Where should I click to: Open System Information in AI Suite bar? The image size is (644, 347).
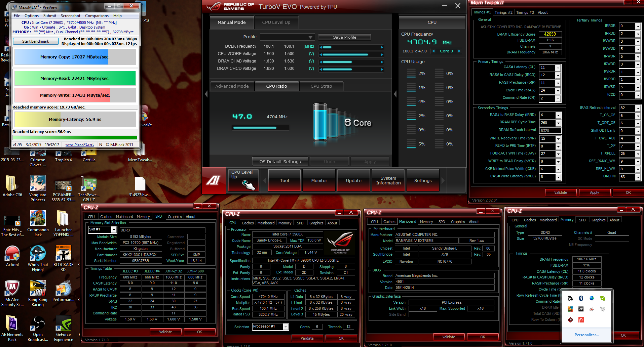point(388,180)
